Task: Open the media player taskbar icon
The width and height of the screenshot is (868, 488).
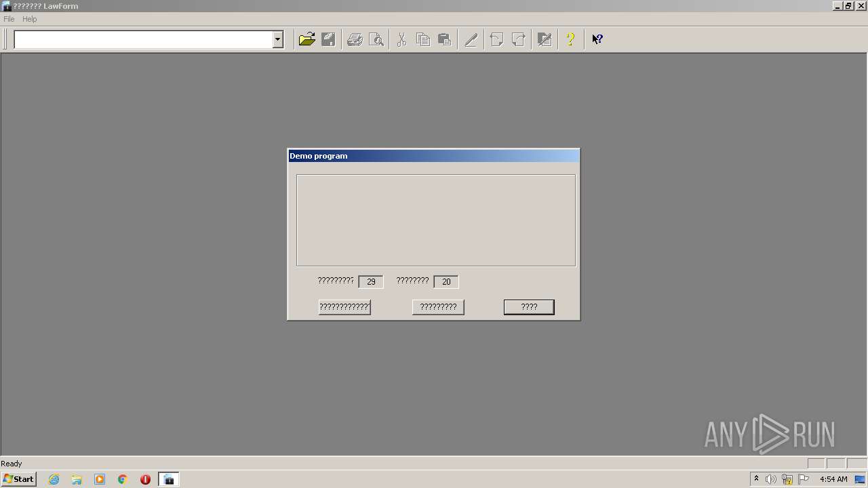Action: click(100, 479)
